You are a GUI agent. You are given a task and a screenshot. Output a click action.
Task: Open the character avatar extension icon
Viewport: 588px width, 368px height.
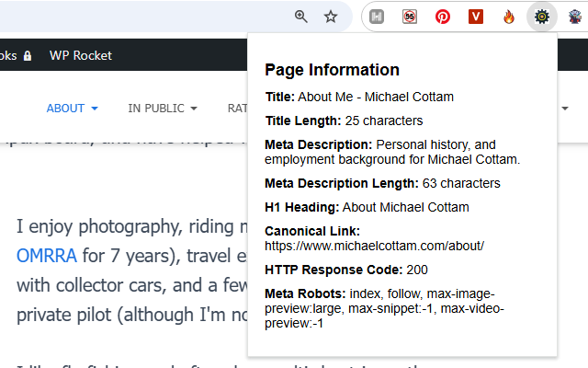click(x=574, y=17)
